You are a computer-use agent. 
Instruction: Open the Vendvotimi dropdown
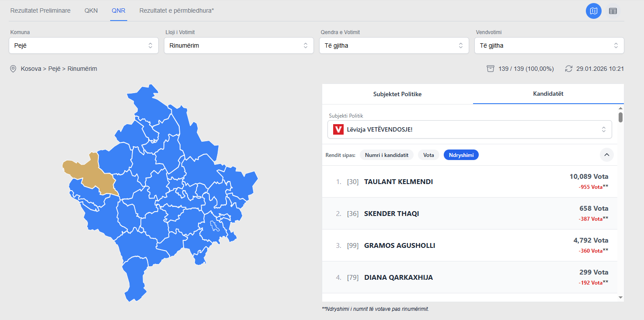[x=549, y=45]
